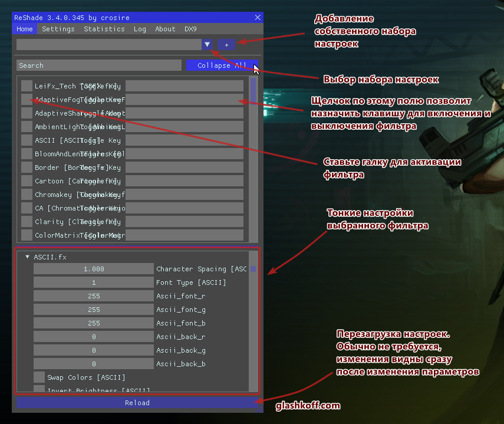Open the Statistics tab
The height and width of the screenshot is (424, 504).
pos(104,29)
